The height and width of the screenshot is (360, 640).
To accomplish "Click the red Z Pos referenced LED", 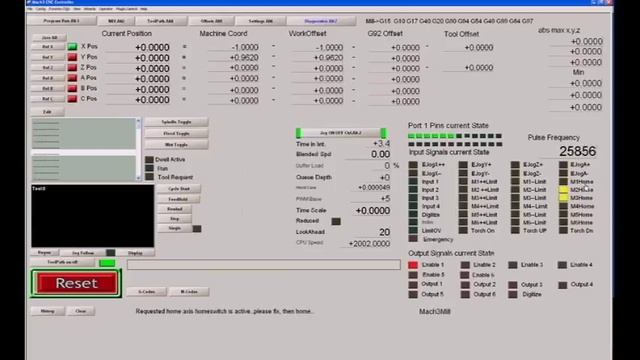I will tap(72, 67).
